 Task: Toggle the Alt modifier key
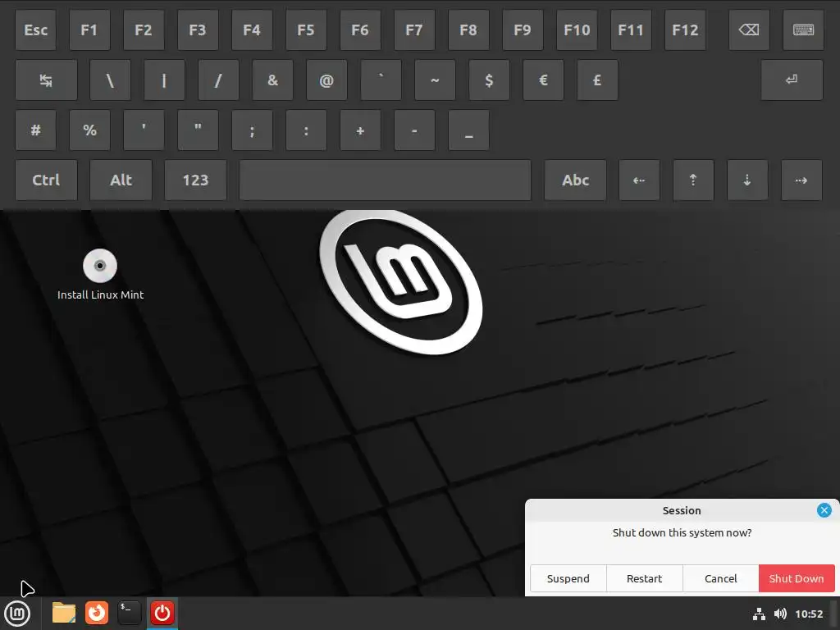click(x=121, y=180)
